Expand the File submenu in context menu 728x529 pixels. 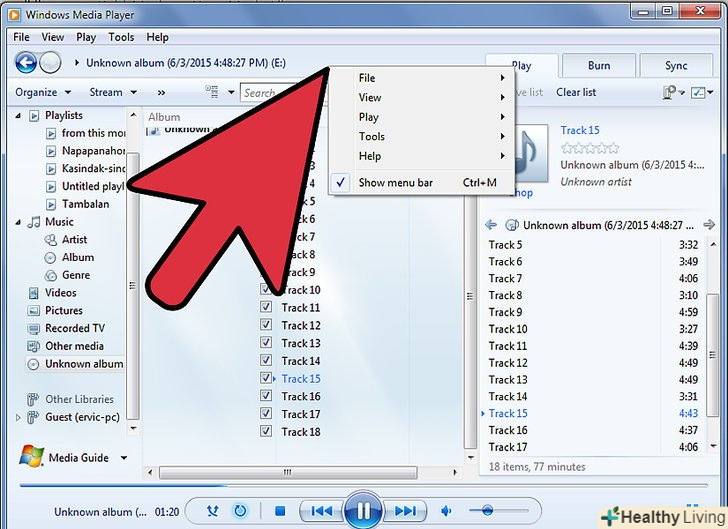(421, 78)
